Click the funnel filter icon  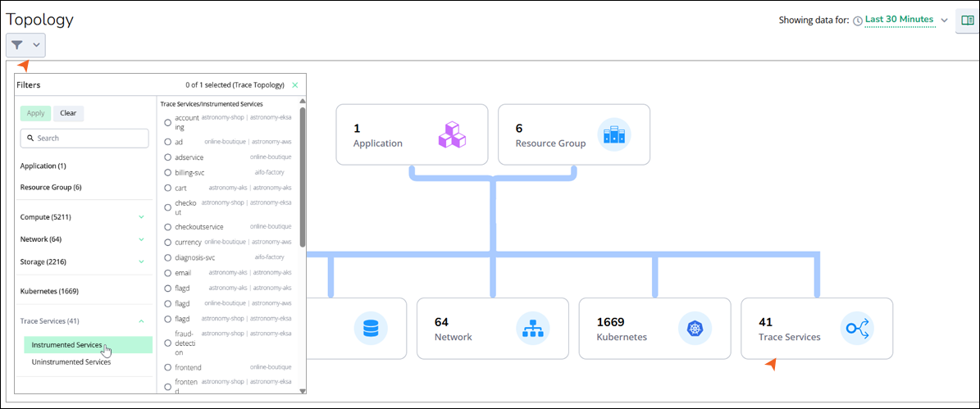click(x=17, y=45)
